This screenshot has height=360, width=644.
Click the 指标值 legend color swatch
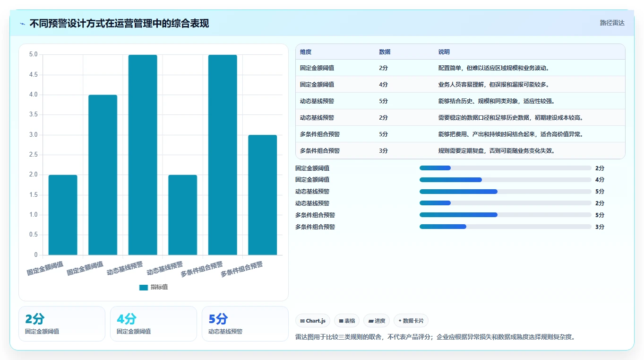(x=144, y=287)
